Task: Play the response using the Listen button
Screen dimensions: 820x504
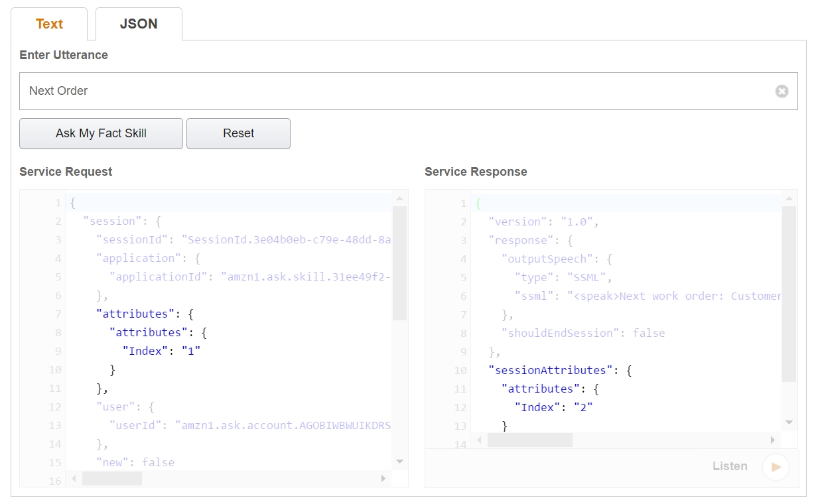Action: click(776, 466)
